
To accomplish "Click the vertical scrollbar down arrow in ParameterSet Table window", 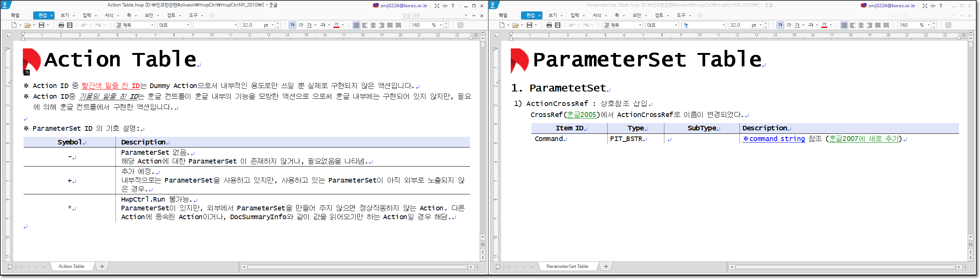I will [x=970, y=237].
